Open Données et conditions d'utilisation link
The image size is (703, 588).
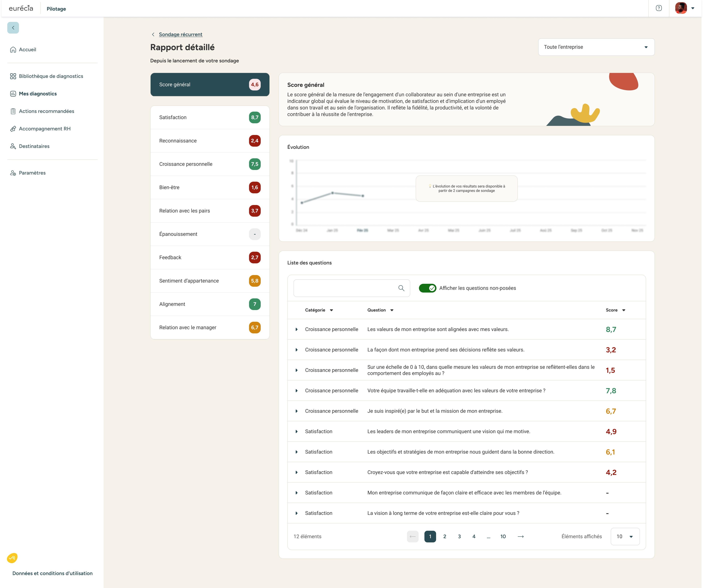pyautogui.click(x=53, y=573)
